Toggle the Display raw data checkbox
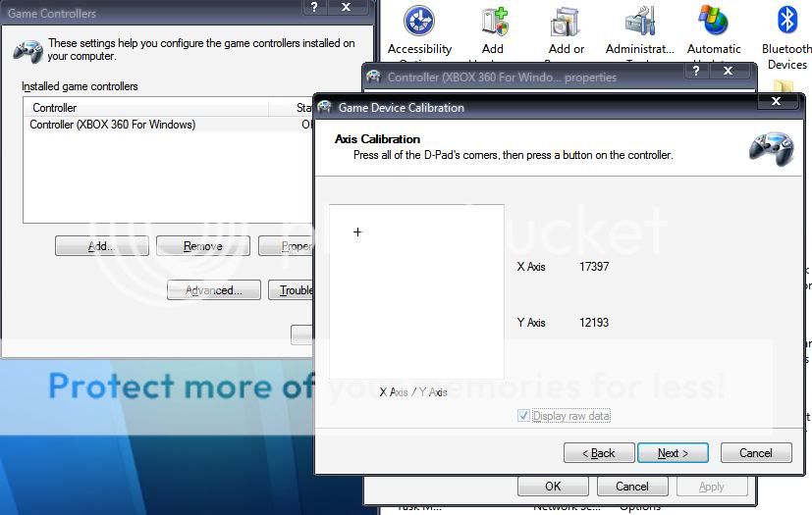Viewport: 812px width, 515px height. 523,416
